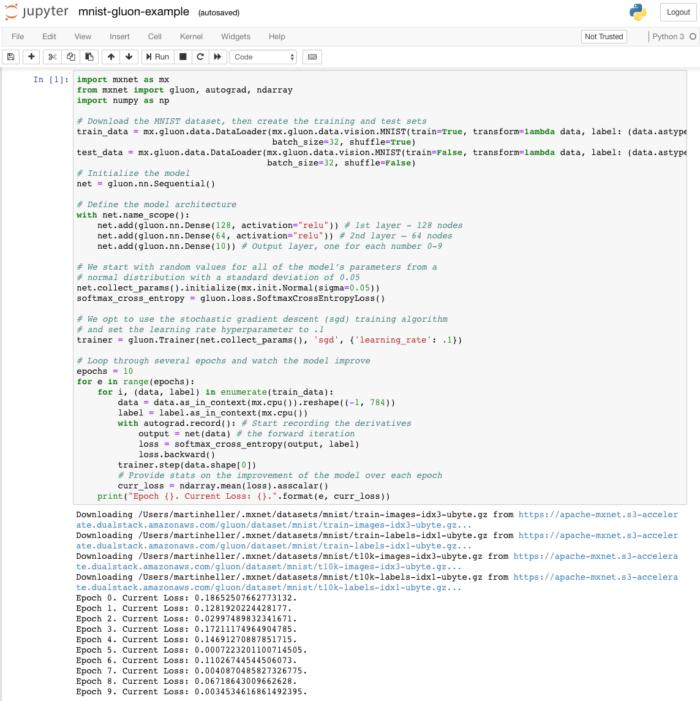This screenshot has height=701, width=700.
Task: Open train-labels-idx1-ubyte.gz download link
Action: click(x=377, y=541)
